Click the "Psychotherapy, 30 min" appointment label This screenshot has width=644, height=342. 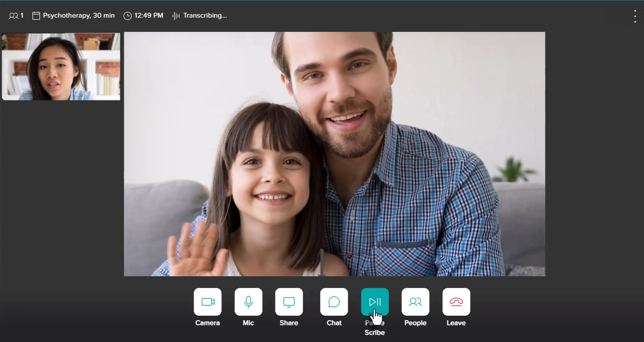pyautogui.click(x=79, y=16)
